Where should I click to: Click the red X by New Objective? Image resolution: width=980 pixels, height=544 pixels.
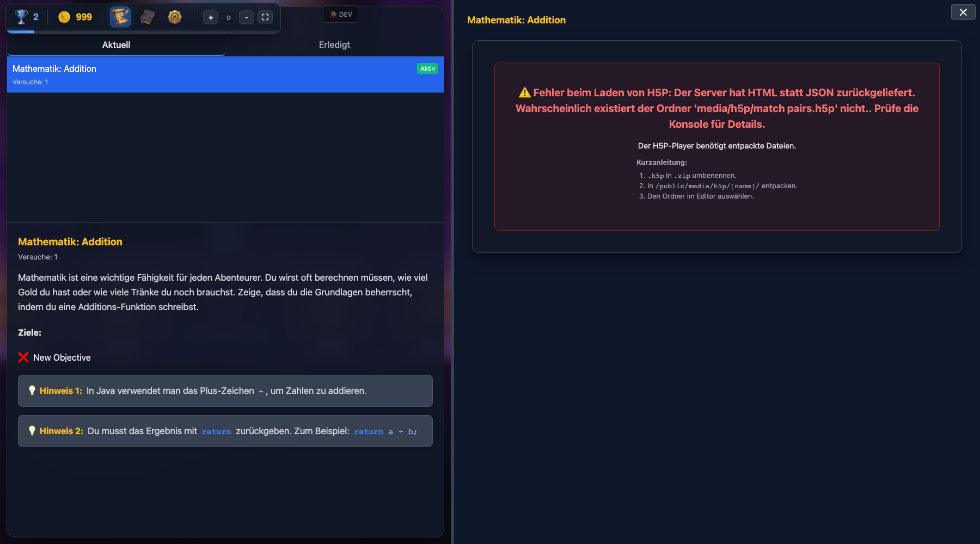(x=23, y=357)
